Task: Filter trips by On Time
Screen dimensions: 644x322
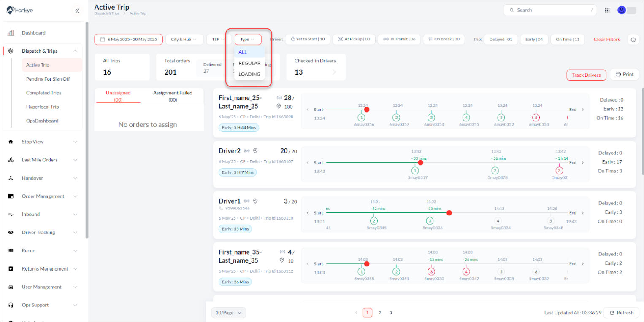Action: [x=568, y=39]
